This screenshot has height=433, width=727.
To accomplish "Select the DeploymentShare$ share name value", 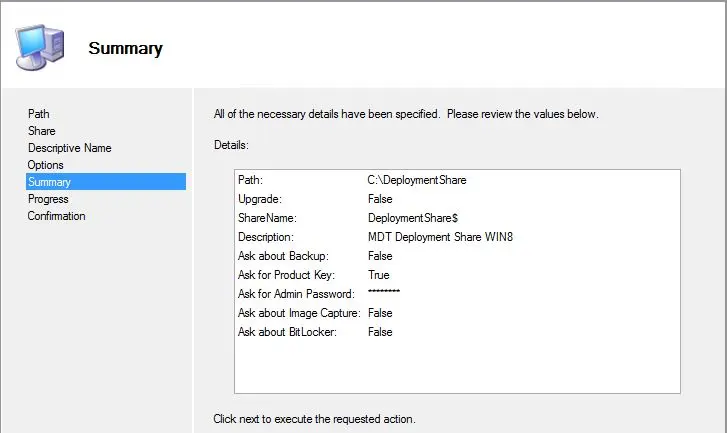I will pos(413,218).
